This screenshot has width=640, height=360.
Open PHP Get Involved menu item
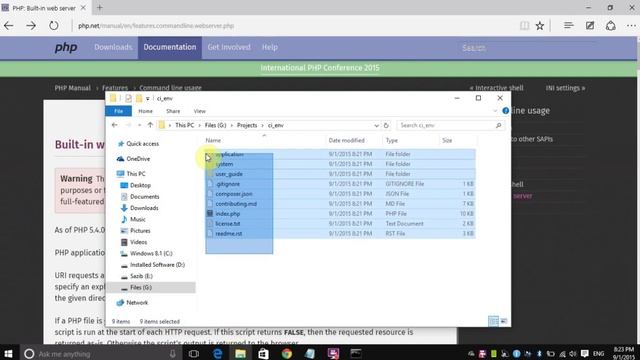(229, 47)
